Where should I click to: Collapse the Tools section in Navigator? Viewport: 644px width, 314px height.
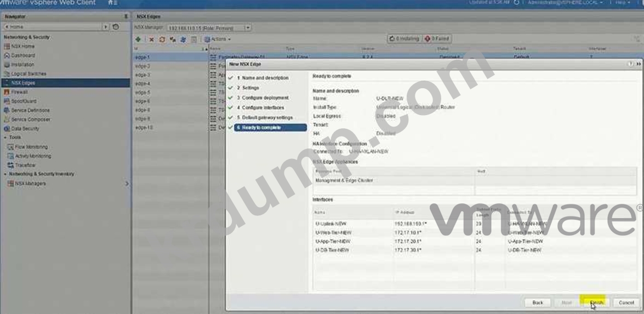[5, 138]
